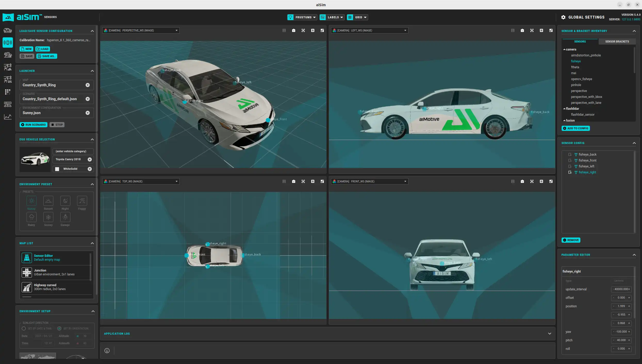Click layout icon in LEFT_WS viewport toolbar

[551, 30]
